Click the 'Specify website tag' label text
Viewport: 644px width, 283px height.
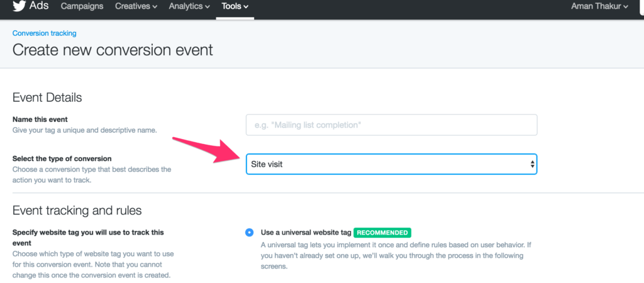[88, 238]
